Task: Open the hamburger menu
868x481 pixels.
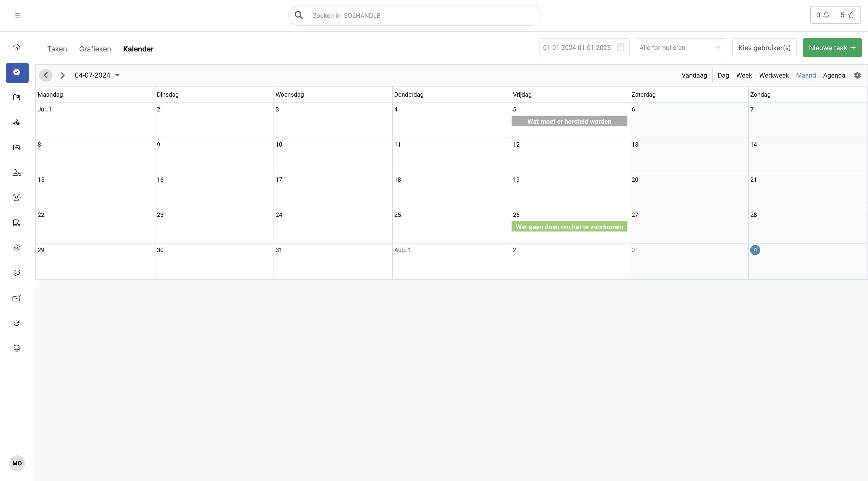Action: point(18,16)
